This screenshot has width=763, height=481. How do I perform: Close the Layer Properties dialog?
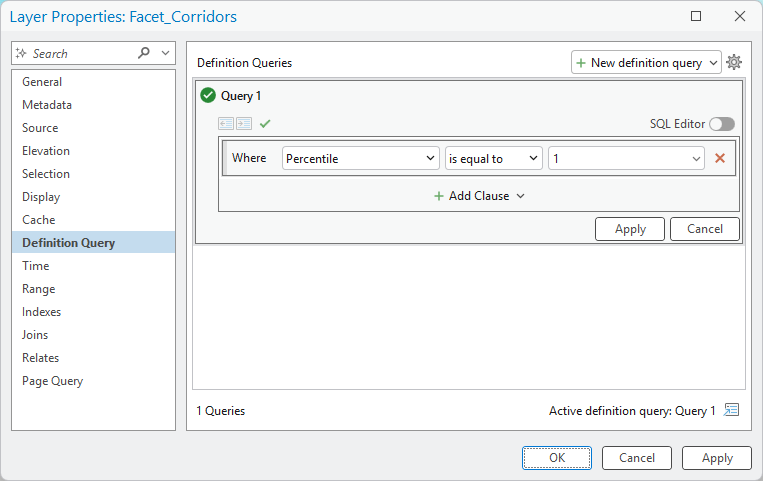click(x=740, y=16)
